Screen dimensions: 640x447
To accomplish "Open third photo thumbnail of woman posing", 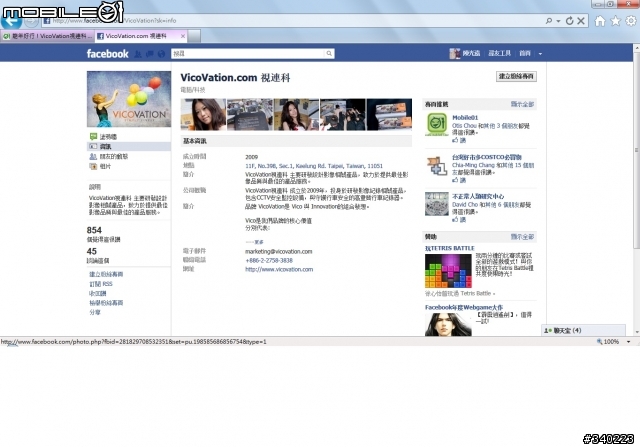I will click(296, 115).
